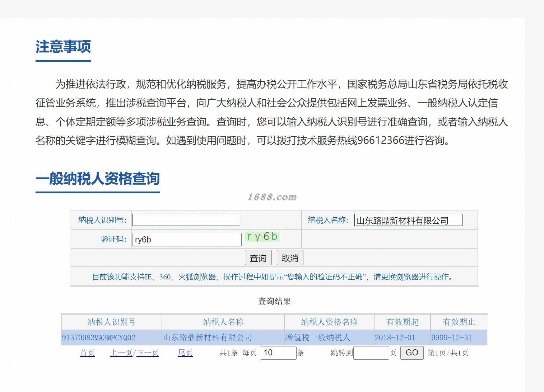Click the 验证码 input field

point(187,240)
